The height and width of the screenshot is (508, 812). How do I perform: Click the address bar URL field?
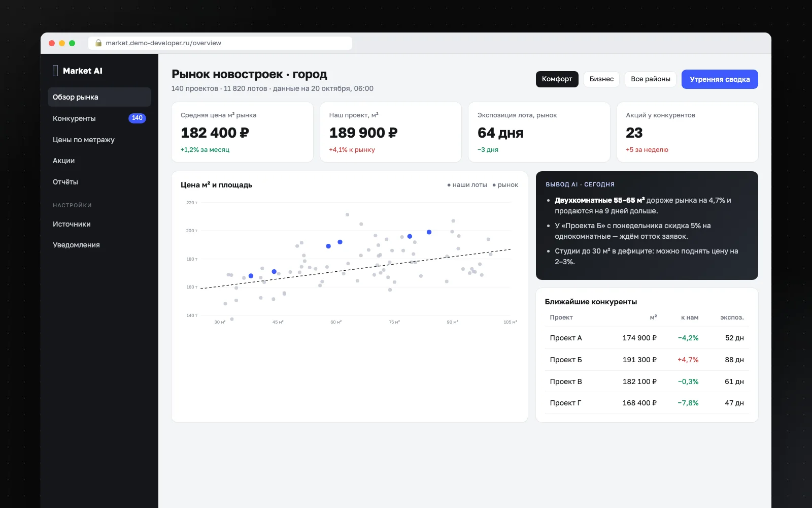coord(220,43)
